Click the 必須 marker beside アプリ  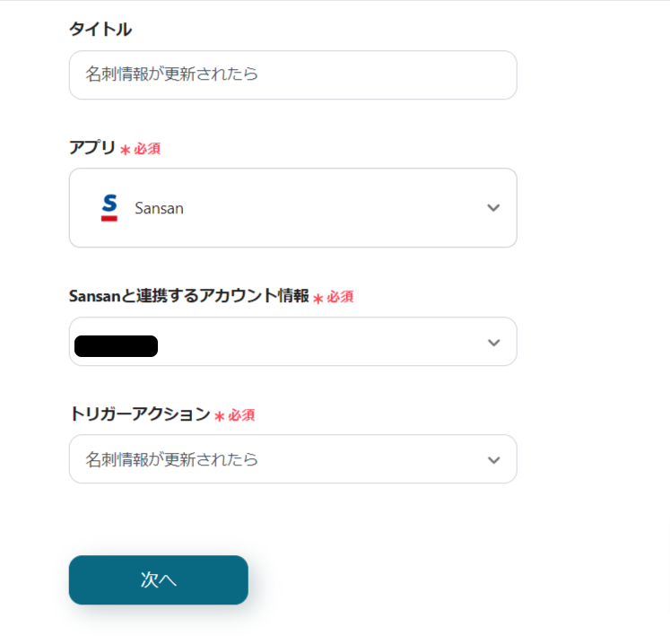click(x=147, y=149)
